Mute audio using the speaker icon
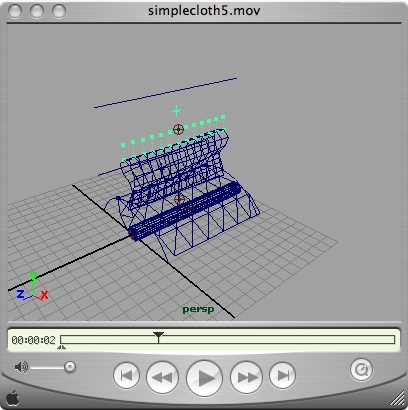The height and width of the screenshot is (410, 408). pyautogui.click(x=21, y=367)
